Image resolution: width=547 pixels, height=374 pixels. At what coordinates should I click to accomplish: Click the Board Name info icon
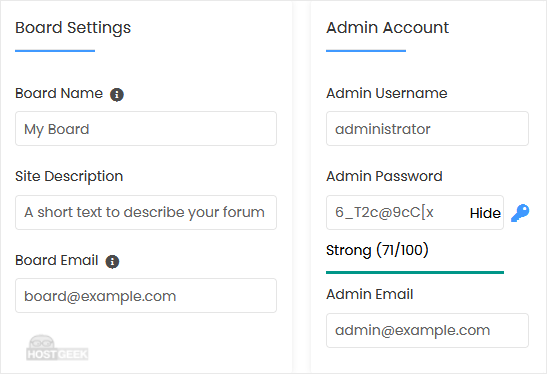[117, 94]
